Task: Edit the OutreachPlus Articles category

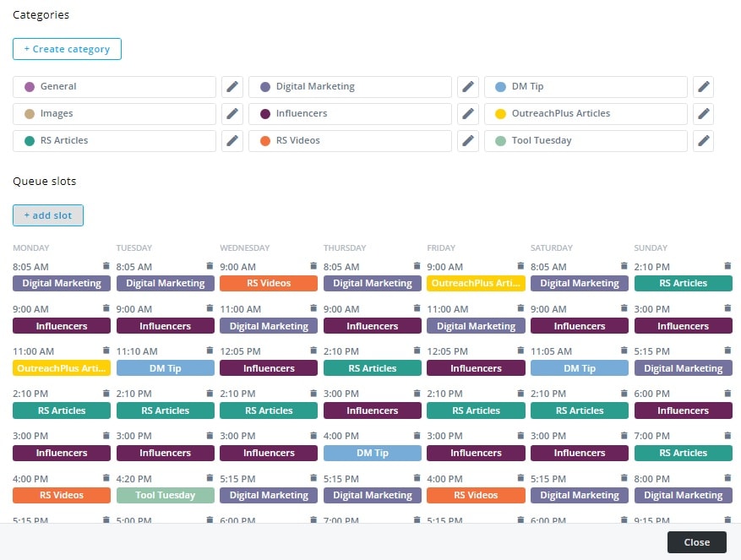Action: (x=703, y=113)
